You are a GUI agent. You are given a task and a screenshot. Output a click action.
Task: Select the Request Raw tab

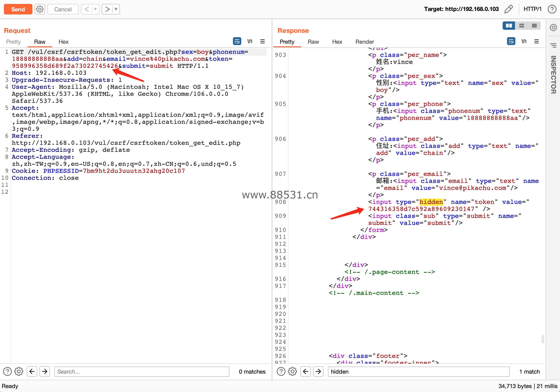[40, 42]
